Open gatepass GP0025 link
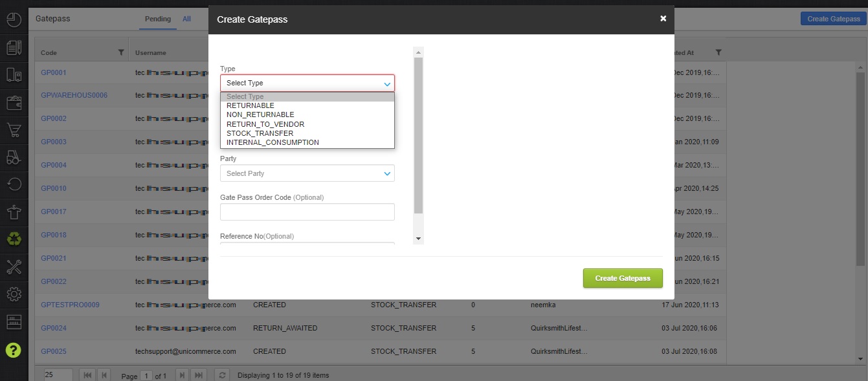 [54, 352]
